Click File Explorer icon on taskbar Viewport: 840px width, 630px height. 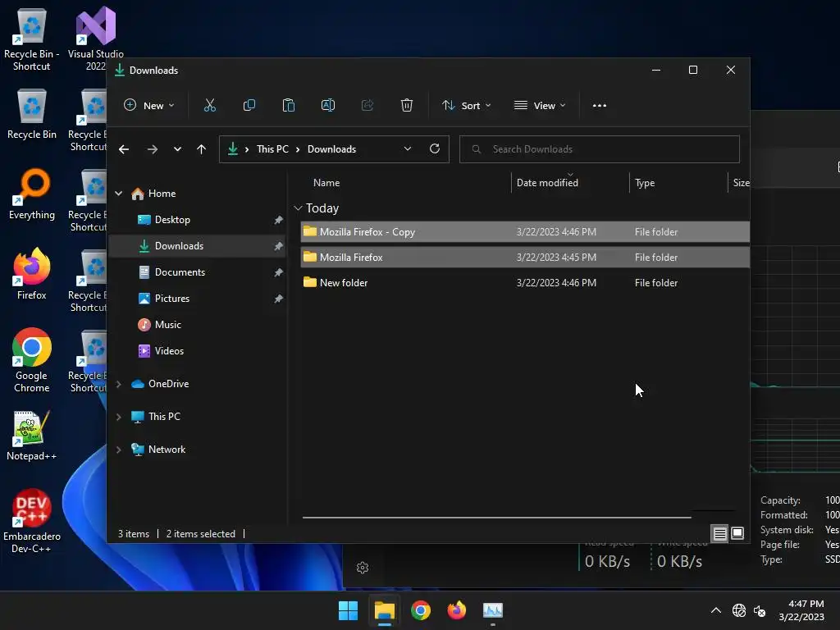click(x=384, y=610)
